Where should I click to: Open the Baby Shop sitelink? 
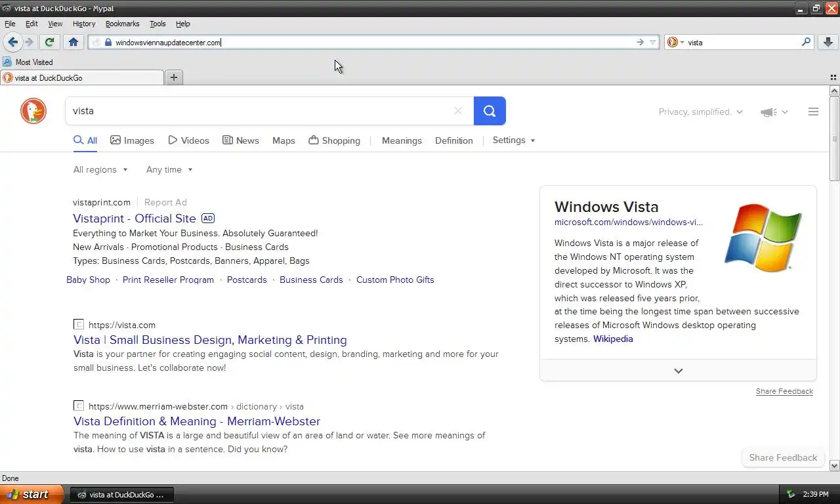(88, 280)
